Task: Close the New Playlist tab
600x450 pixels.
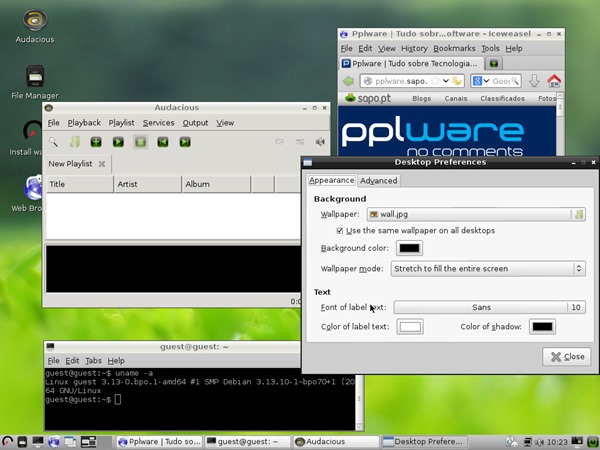Action: 102,164
